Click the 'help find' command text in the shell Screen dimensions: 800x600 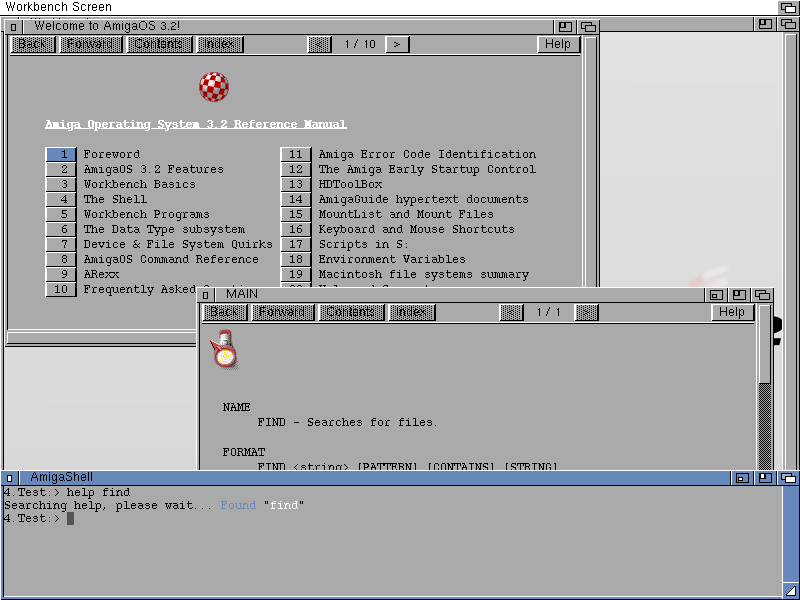[x=98, y=492]
